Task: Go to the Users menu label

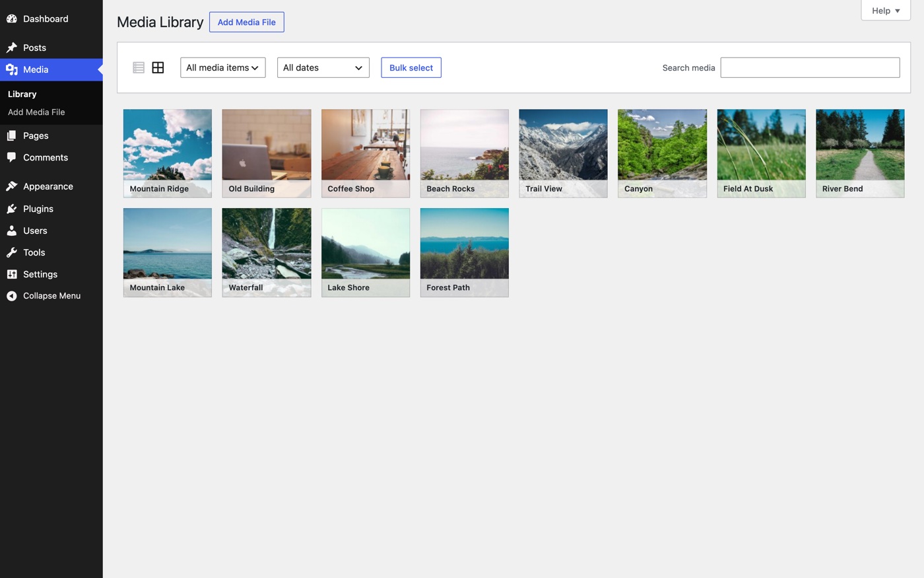Action: [35, 231]
